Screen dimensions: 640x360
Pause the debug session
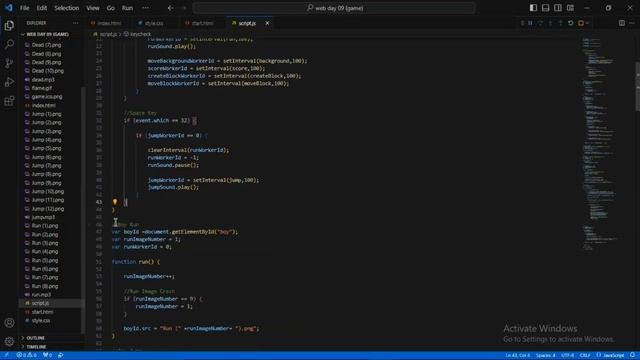(530, 23)
